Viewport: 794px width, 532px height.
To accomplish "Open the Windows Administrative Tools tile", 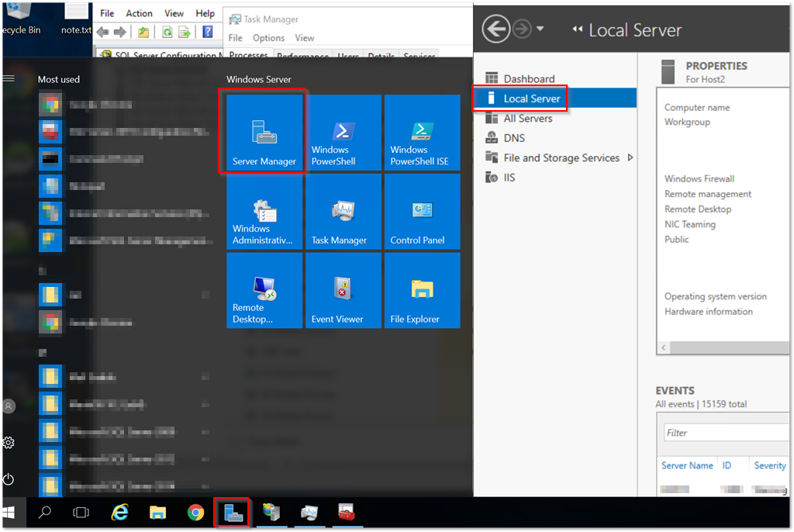I will (264, 212).
